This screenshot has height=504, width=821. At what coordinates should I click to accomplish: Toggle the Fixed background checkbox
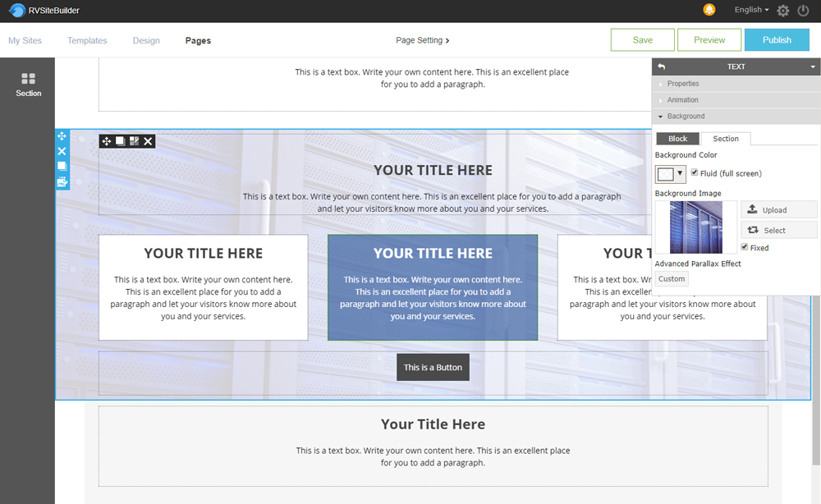tap(745, 247)
